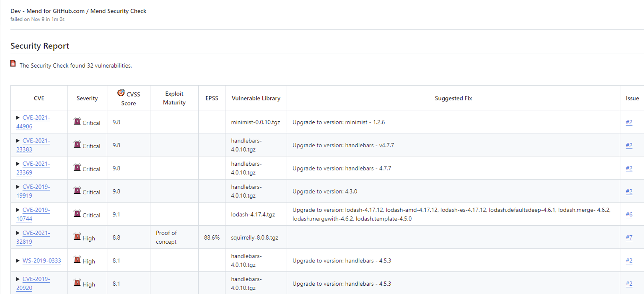
Task: Click Critical siren icon in CVE-2021-23383 row
Action: click(x=77, y=145)
